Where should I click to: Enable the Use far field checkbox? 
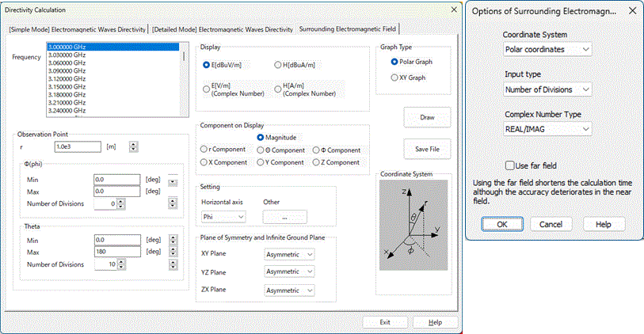[x=512, y=165]
